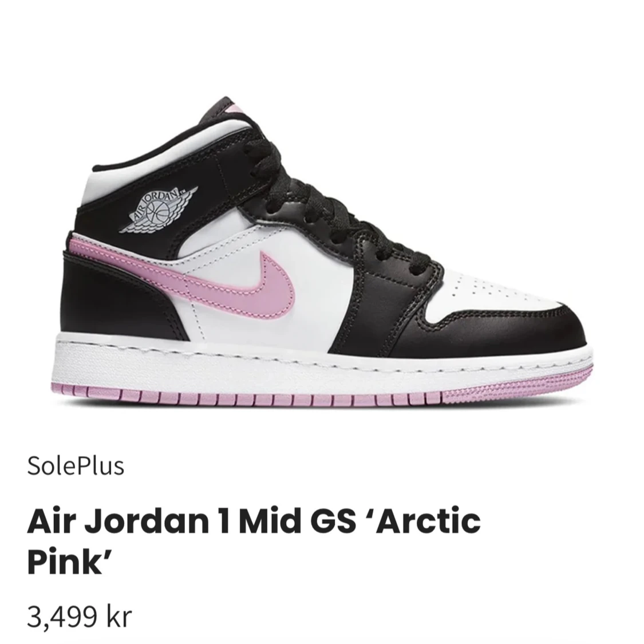644x644 pixels.
Task: Click the Air Jordan wings logo on ankle
Action: [x=158, y=210]
